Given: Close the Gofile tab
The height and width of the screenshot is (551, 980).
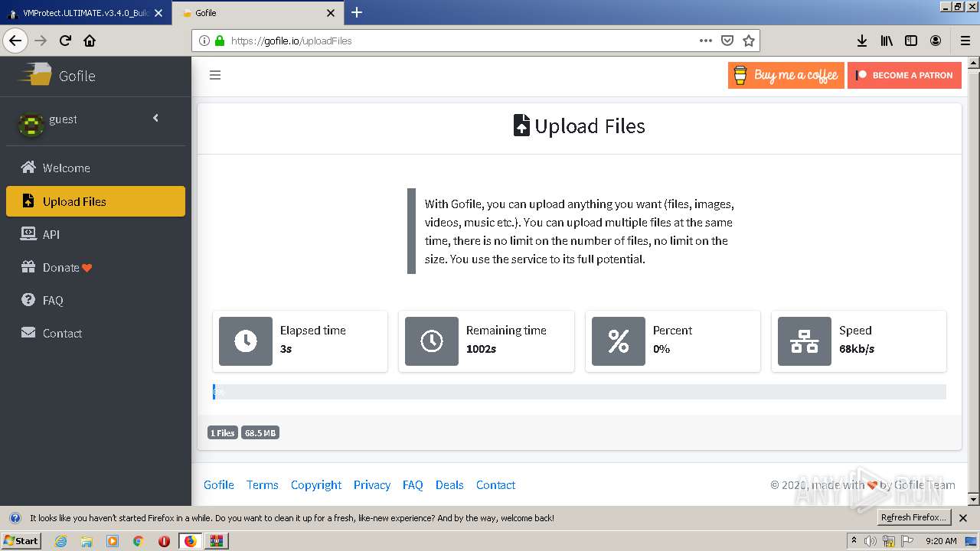Looking at the screenshot, I should [331, 13].
